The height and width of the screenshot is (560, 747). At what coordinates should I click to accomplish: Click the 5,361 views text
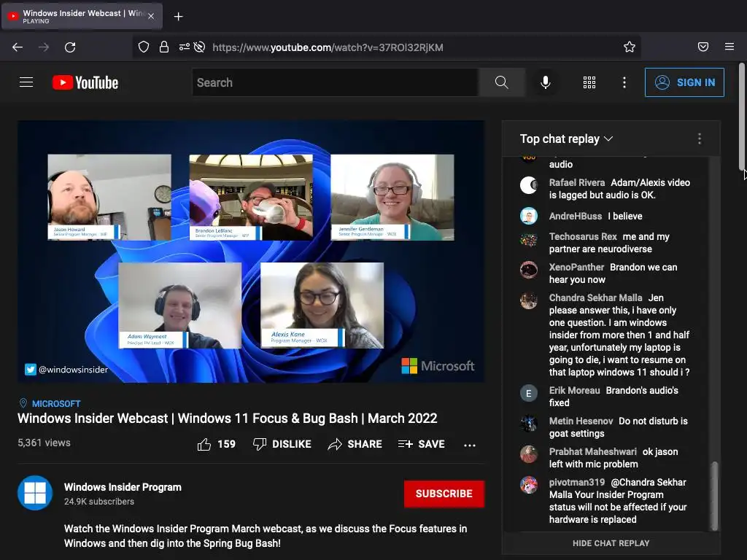pyautogui.click(x=44, y=443)
